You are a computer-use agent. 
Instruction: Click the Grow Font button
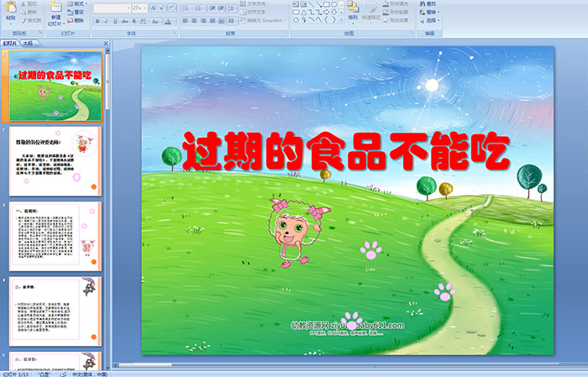pyautogui.click(x=154, y=8)
